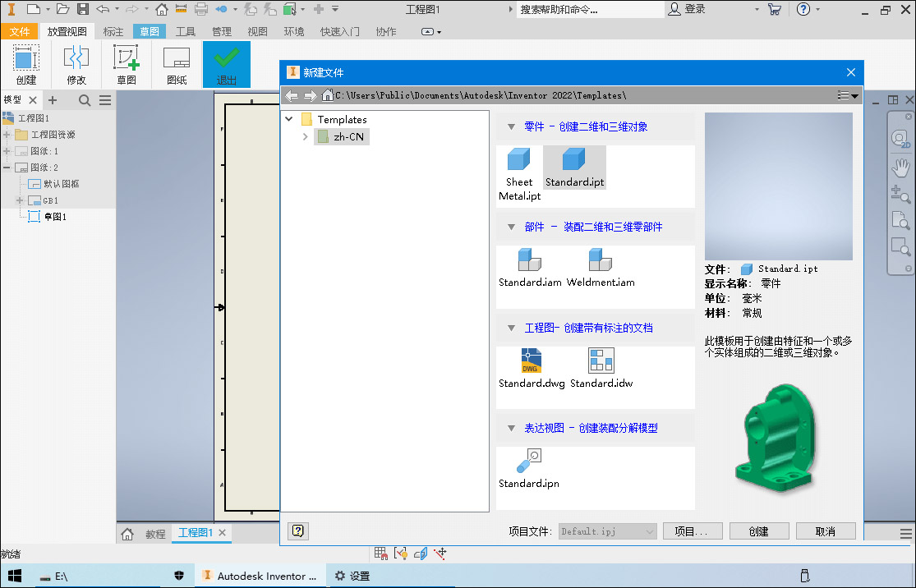Image resolution: width=916 pixels, height=588 pixels.
Task: Toggle slice graphics in the status bar
Action: coord(421,554)
